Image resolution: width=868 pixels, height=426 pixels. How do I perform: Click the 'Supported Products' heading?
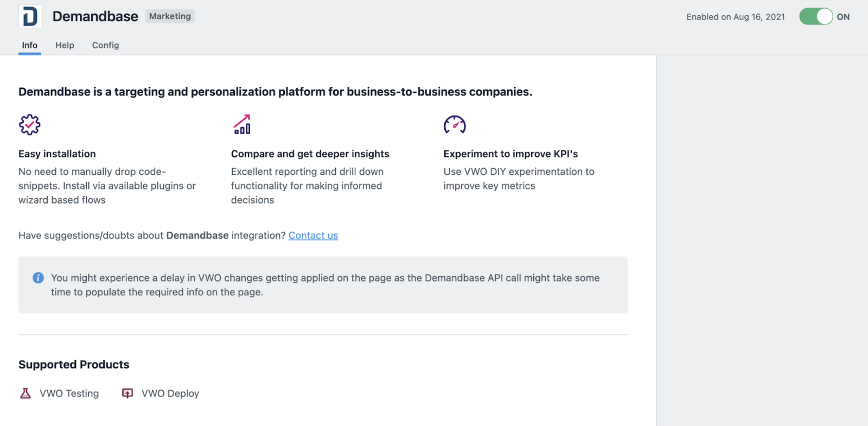click(74, 365)
